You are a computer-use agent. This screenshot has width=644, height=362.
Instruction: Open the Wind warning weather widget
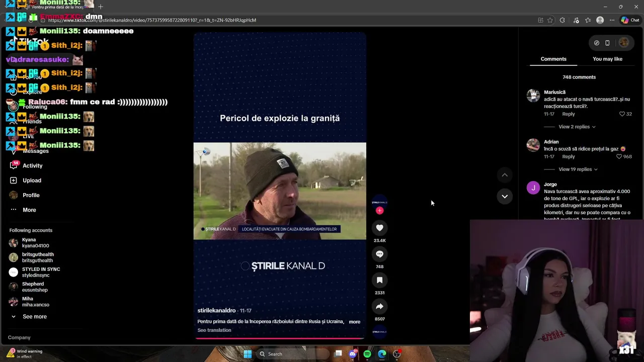pyautogui.click(x=24, y=354)
